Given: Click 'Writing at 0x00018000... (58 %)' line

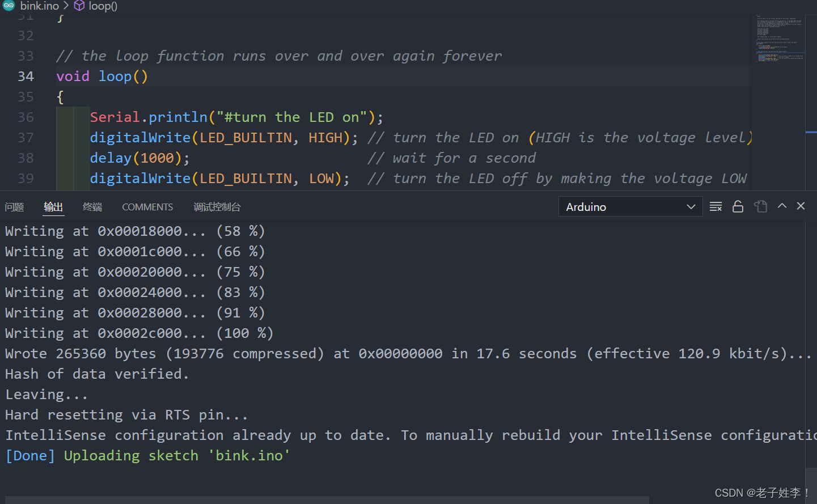Looking at the screenshot, I should pyautogui.click(x=135, y=231).
